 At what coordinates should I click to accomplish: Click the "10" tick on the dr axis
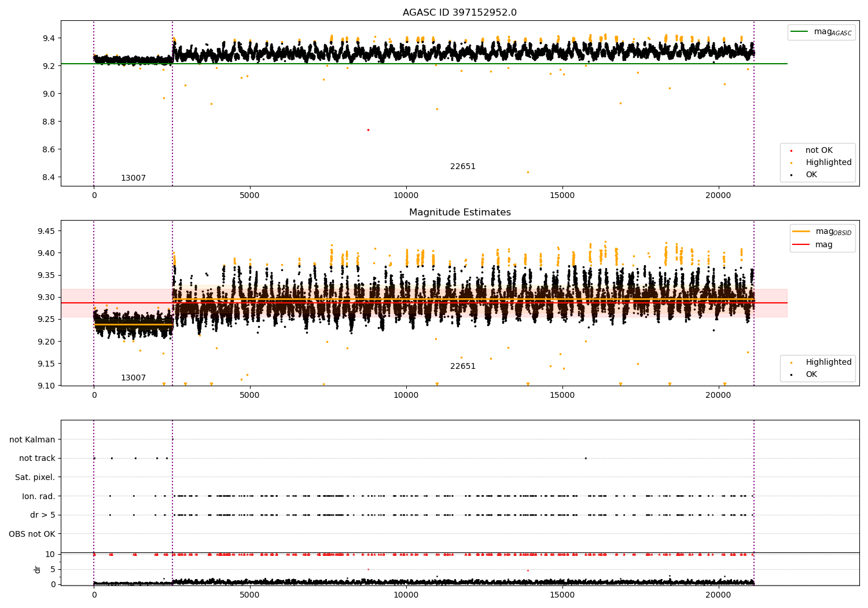click(50, 555)
